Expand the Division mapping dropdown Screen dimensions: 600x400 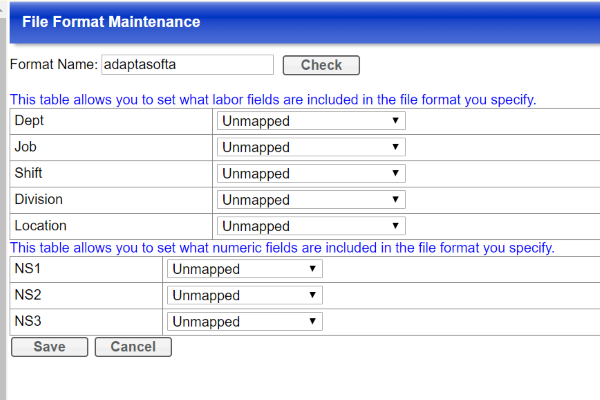pos(311,200)
